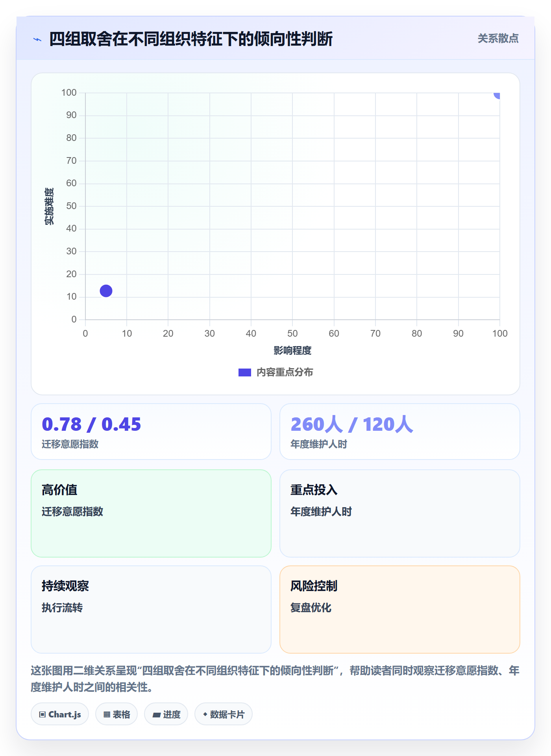Click the y-axis tick label 100
This screenshot has width=551, height=756.
69,93
